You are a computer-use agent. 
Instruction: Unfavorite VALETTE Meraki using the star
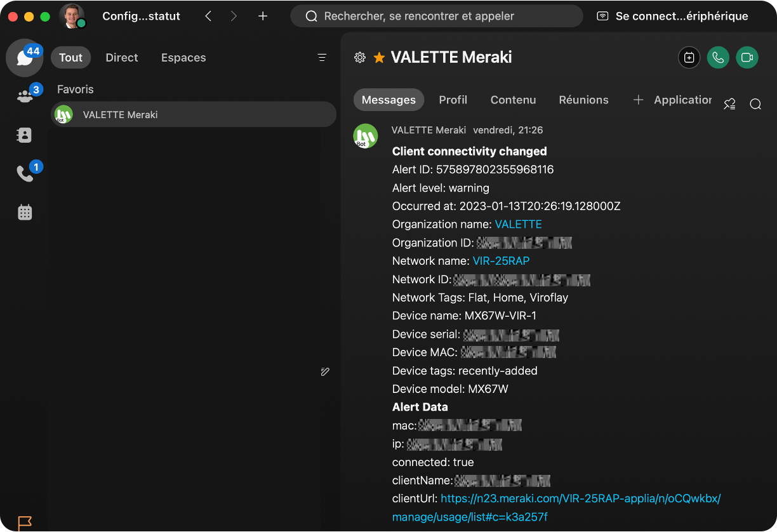tap(379, 57)
